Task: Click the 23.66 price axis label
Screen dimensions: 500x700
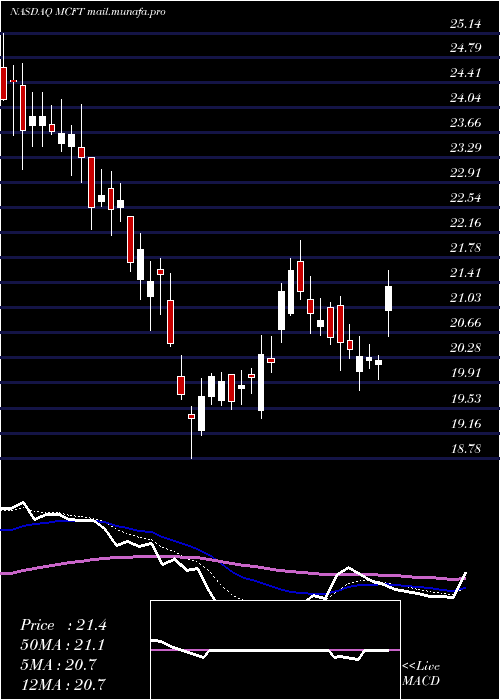Action: click(x=466, y=122)
